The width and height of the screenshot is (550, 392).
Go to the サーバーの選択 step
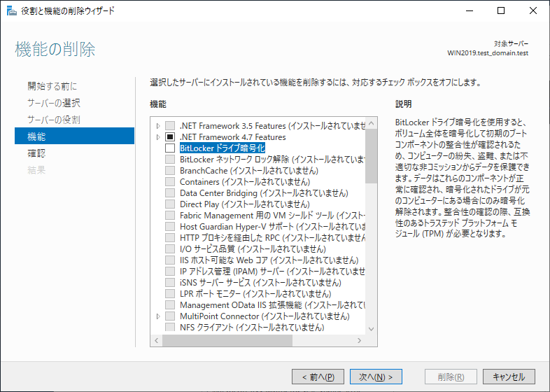[54, 103]
